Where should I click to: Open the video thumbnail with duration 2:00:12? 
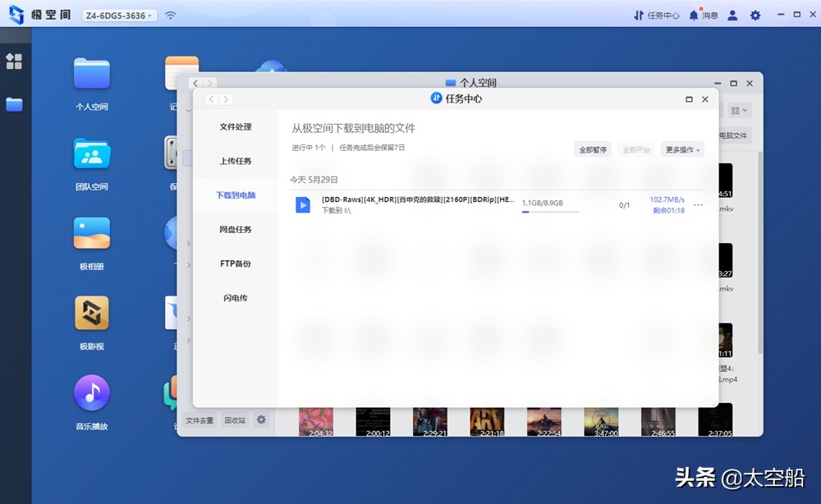(373, 422)
